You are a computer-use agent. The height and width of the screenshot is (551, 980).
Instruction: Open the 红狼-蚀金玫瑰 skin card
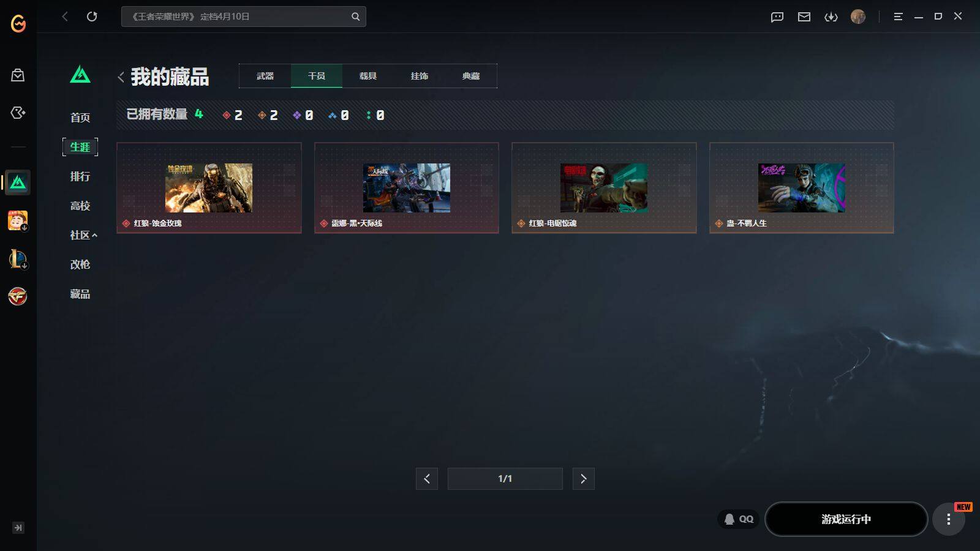209,188
